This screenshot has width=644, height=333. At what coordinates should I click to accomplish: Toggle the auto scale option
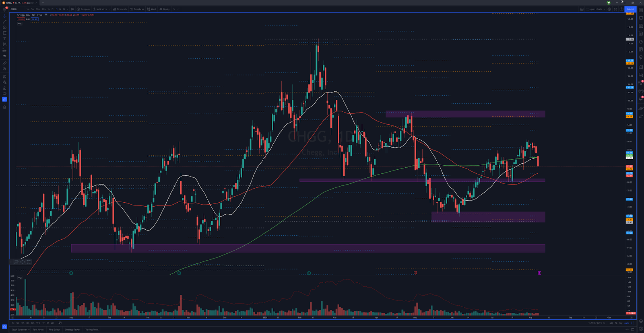(x=627, y=323)
